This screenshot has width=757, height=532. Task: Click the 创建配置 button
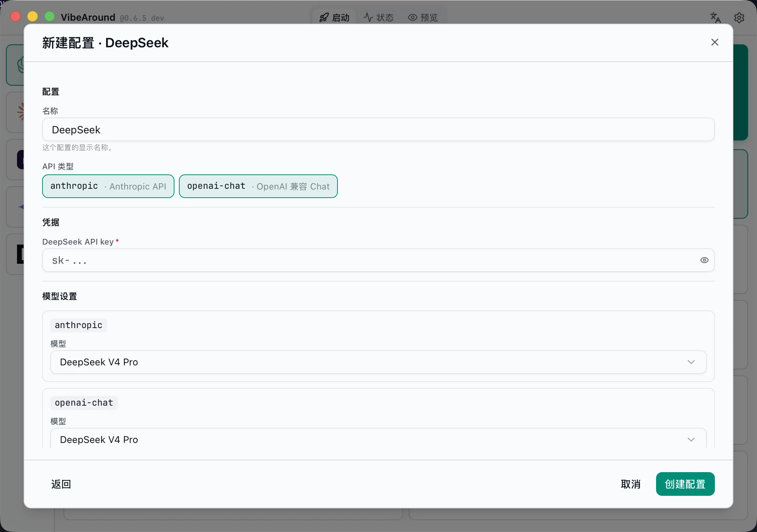(x=685, y=484)
